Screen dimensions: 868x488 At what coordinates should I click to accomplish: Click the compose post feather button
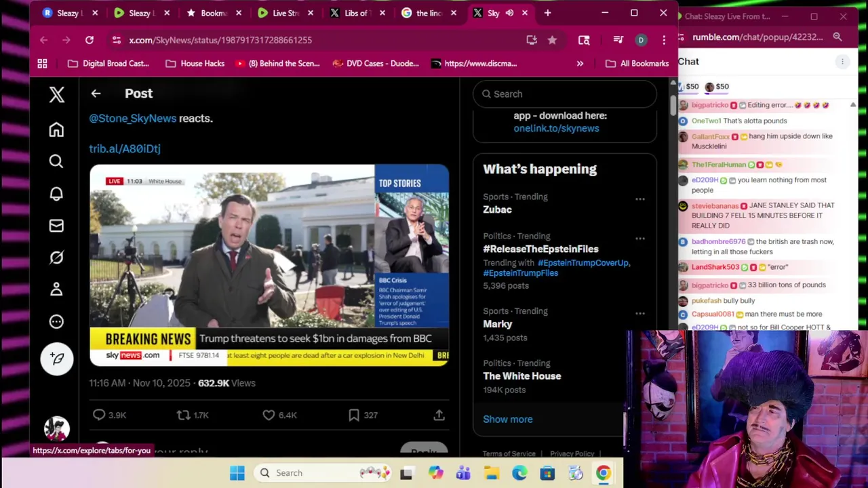(x=57, y=359)
